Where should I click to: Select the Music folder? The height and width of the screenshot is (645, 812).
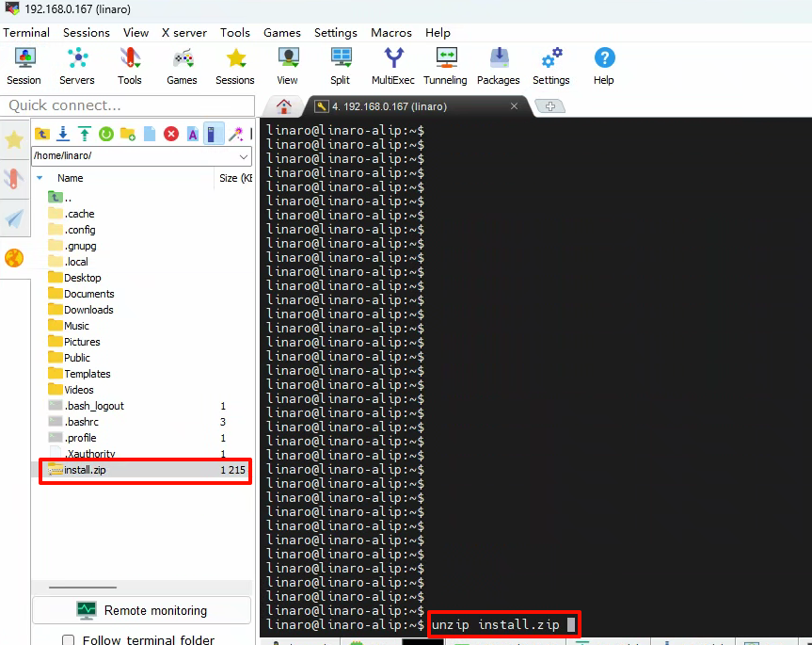point(69,326)
